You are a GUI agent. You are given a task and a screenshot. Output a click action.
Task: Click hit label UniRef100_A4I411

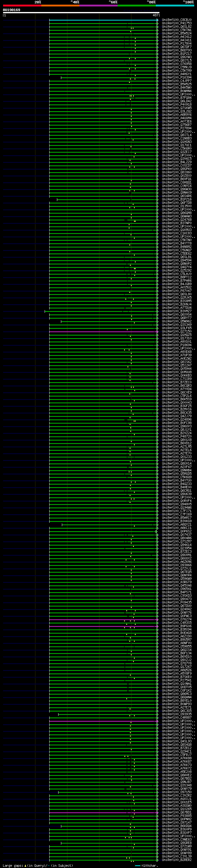coord(177,40)
